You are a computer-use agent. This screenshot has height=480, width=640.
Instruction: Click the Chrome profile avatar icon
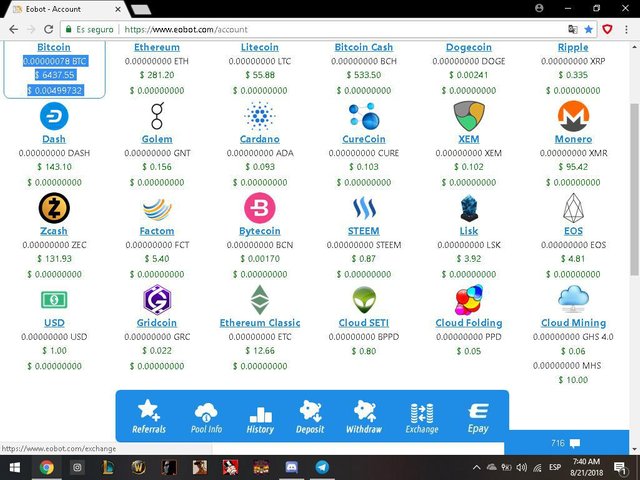[x=539, y=8]
